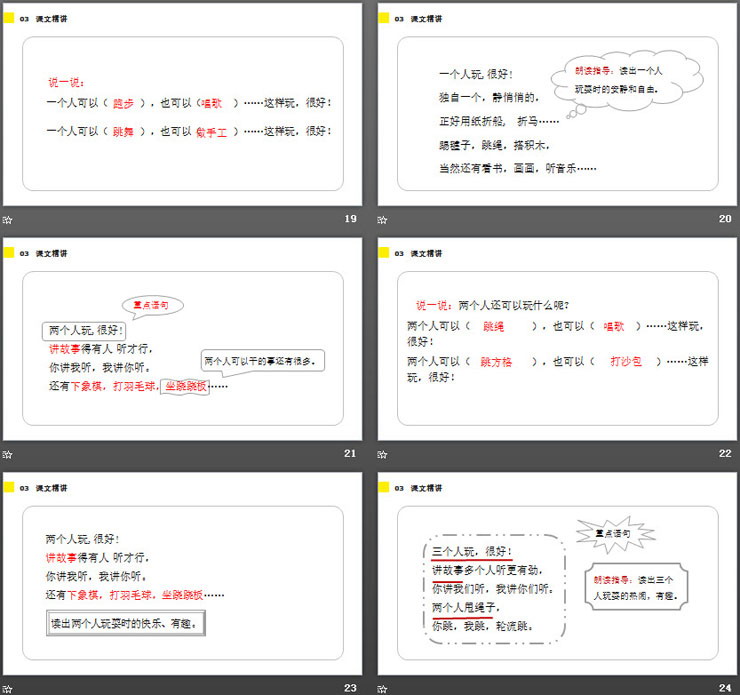This screenshot has width=740, height=695.
Task: Click the slide number 21 label
Action: click(350, 454)
